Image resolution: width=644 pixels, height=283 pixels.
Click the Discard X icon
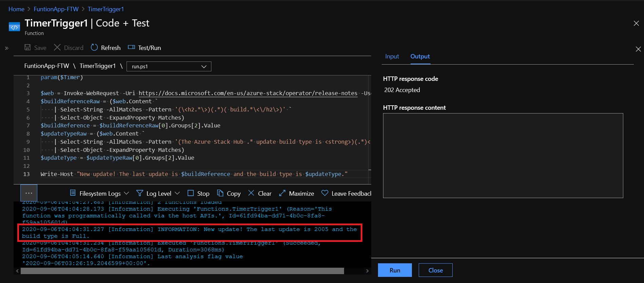coord(57,47)
